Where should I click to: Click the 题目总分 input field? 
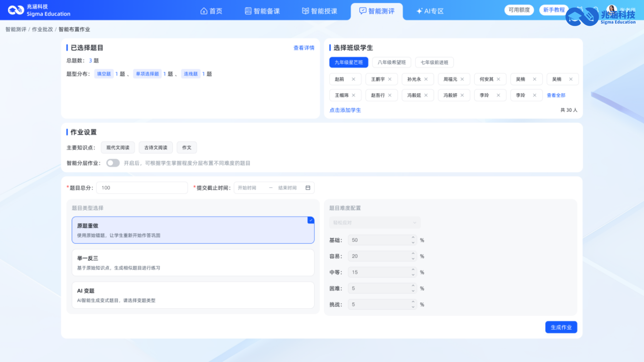click(x=142, y=188)
